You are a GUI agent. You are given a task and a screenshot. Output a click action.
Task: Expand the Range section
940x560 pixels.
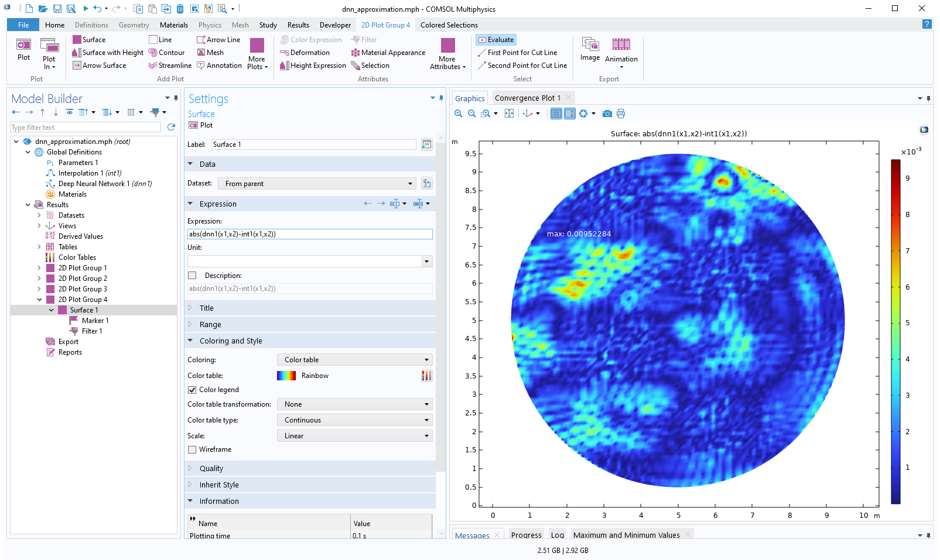(x=210, y=325)
